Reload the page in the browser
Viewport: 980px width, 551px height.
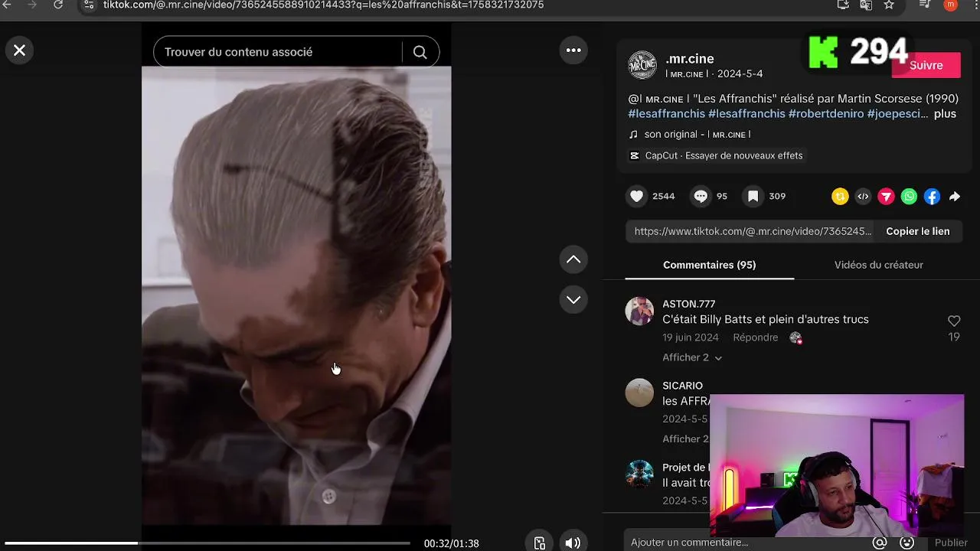(x=58, y=5)
